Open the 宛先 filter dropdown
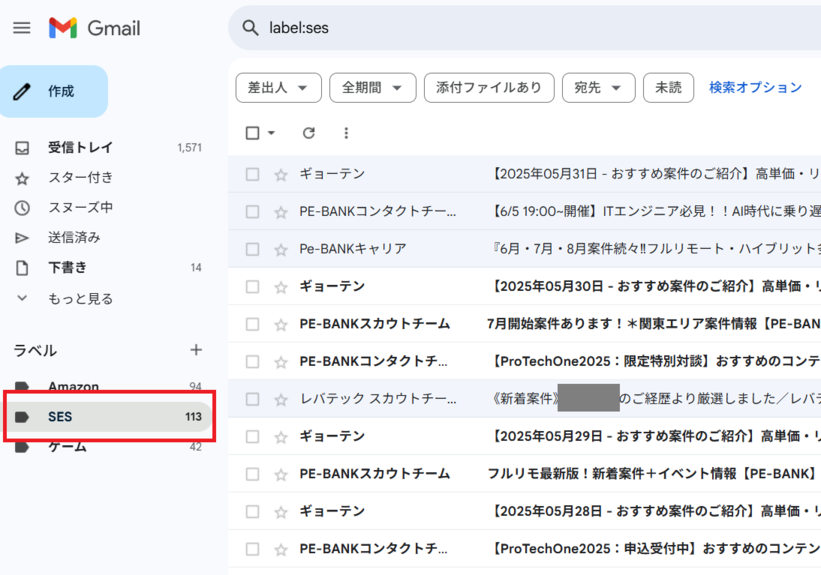The height and width of the screenshot is (575, 821). click(598, 87)
